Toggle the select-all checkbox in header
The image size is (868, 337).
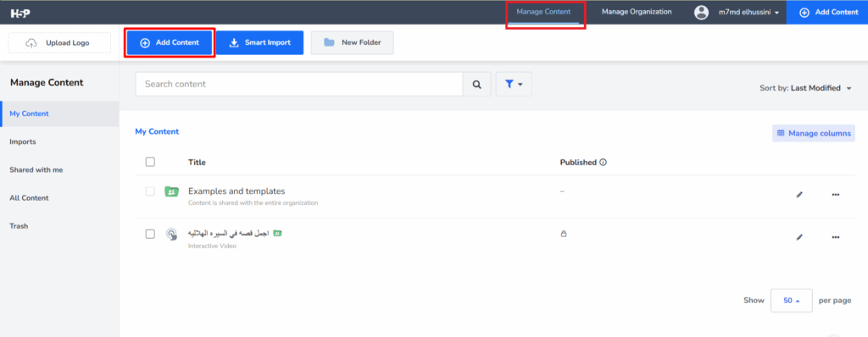pyautogui.click(x=150, y=162)
